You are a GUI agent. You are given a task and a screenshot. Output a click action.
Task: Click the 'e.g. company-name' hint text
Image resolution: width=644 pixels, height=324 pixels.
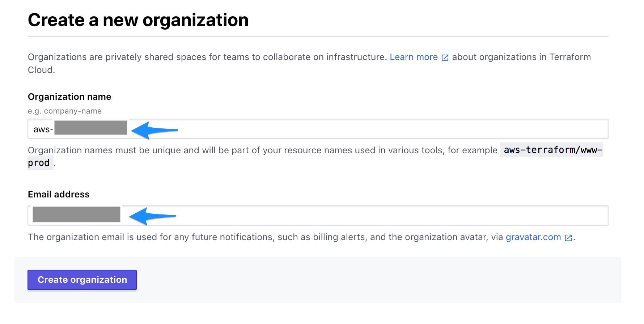pyautogui.click(x=65, y=111)
